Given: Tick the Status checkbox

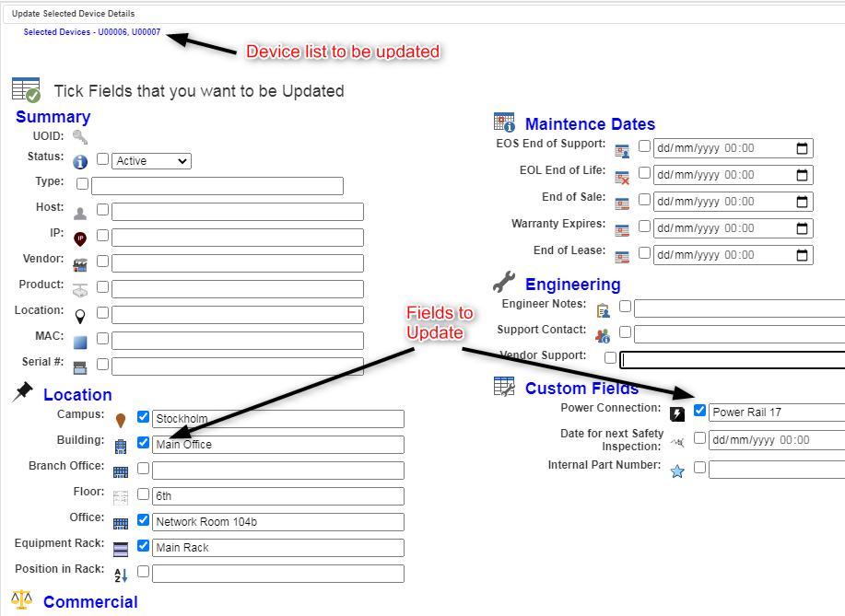Looking at the screenshot, I should click(102, 159).
